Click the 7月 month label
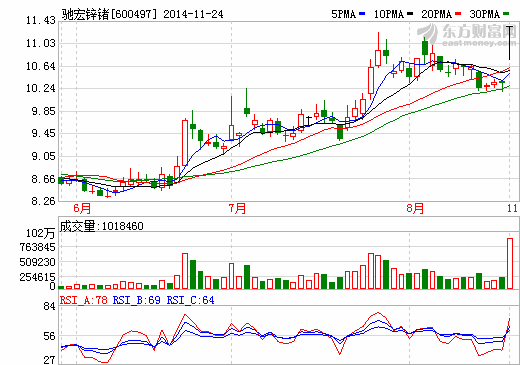Image resolution: width=520 pixels, height=365 pixels. tap(237, 208)
